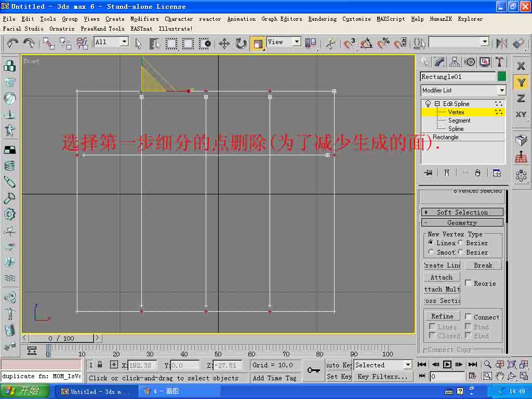
Task: Click the Undo arrow icon
Action: (12, 43)
